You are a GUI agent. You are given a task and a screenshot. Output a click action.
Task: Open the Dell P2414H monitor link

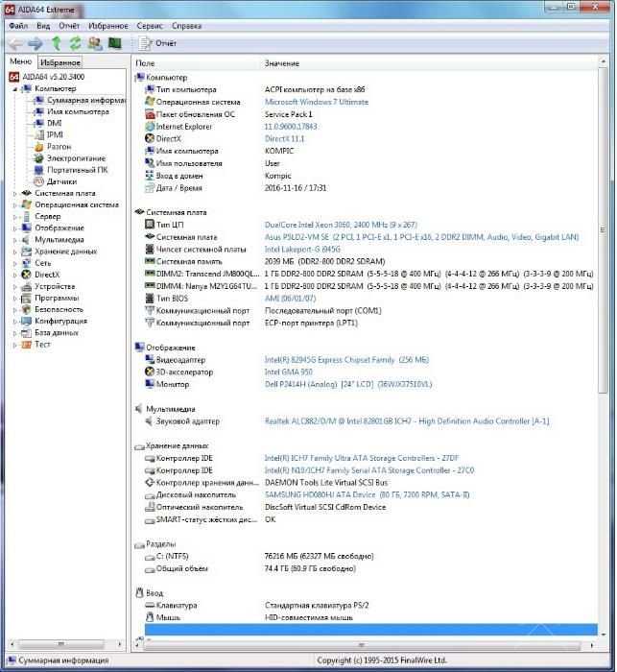(x=348, y=384)
